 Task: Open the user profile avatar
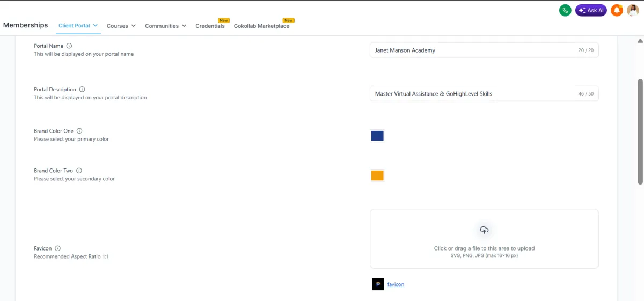pos(633,10)
